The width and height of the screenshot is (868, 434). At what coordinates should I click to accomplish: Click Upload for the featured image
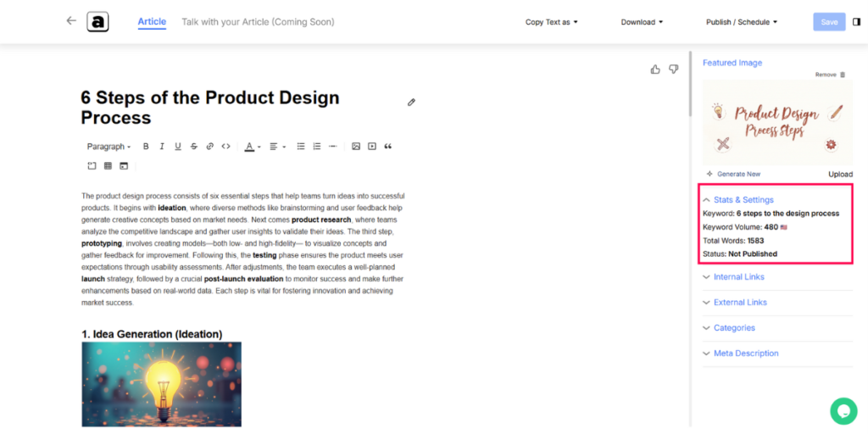(840, 174)
